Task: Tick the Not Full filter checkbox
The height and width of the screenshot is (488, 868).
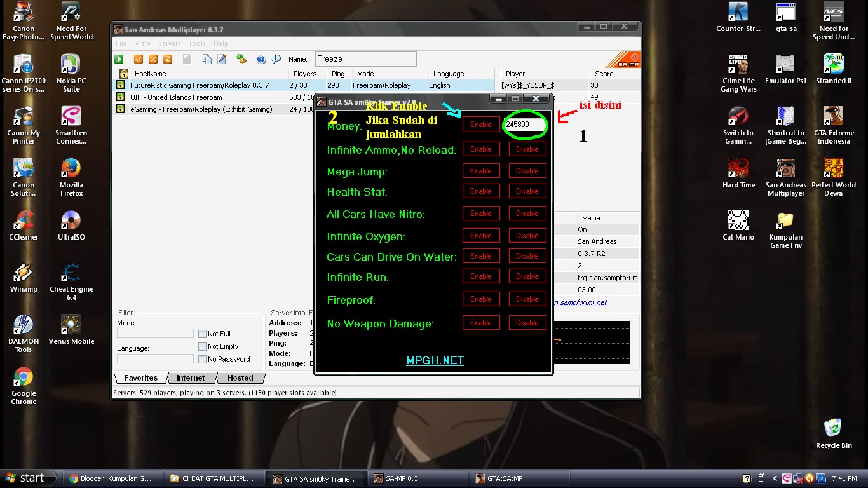Action: (202, 334)
